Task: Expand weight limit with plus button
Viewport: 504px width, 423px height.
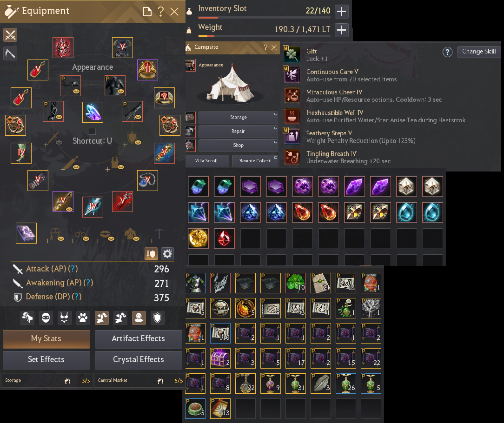Action: (x=341, y=30)
